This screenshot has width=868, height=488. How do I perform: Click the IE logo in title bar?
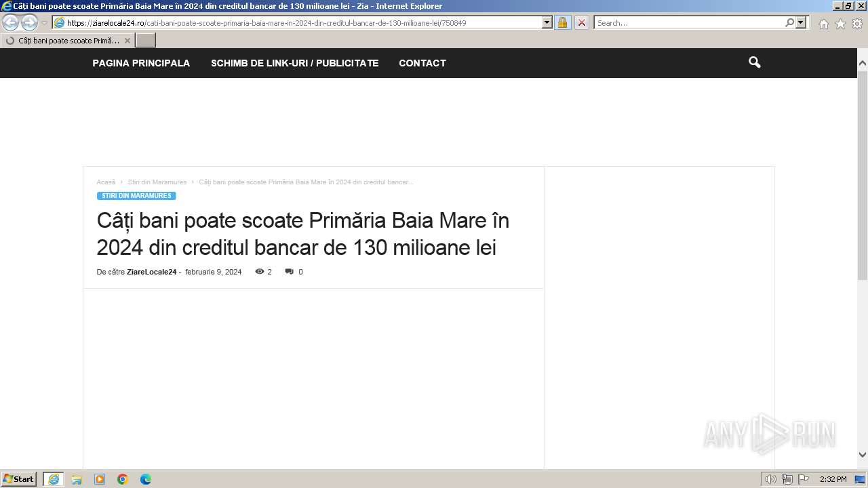6,6
